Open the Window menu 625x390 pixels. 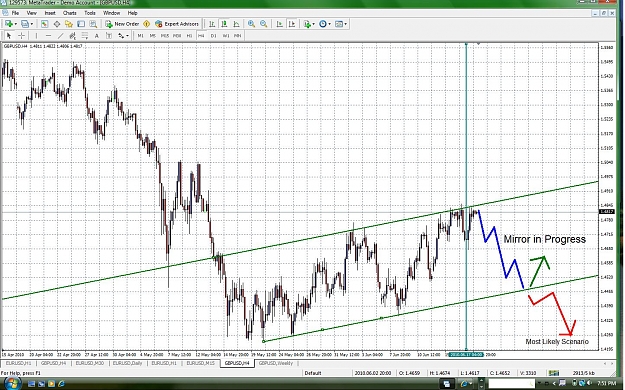[x=112, y=13]
